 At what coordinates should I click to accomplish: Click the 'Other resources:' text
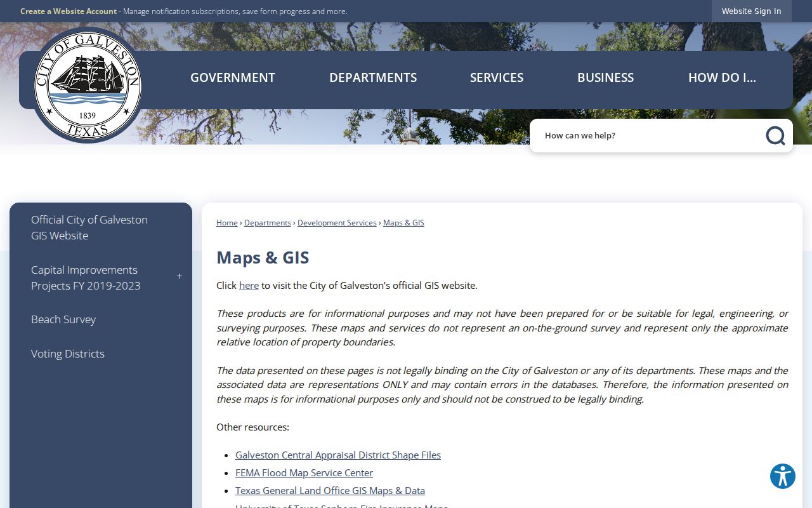tap(252, 427)
